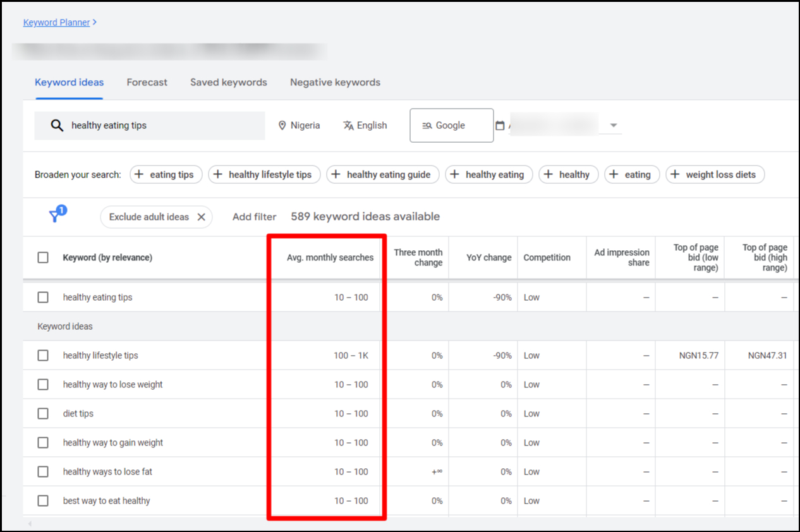Sort by YoY change column
This screenshot has width=800, height=532.
(x=488, y=257)
